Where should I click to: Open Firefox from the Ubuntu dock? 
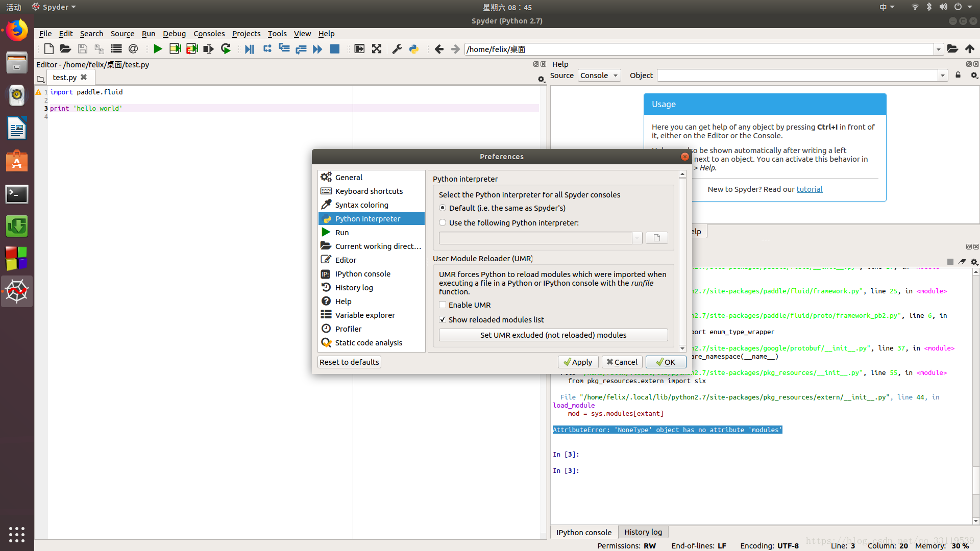17,31
